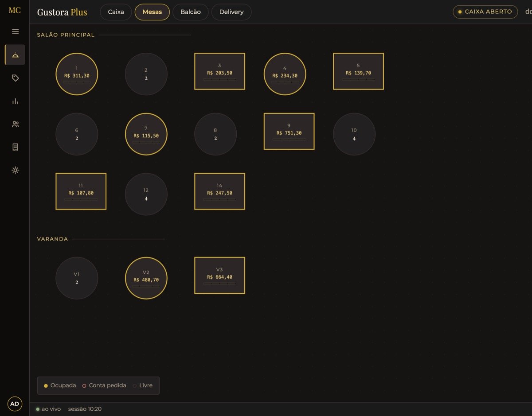
Task: Open table 14 with R$ 247,50
Action: (x=219, y=191)
